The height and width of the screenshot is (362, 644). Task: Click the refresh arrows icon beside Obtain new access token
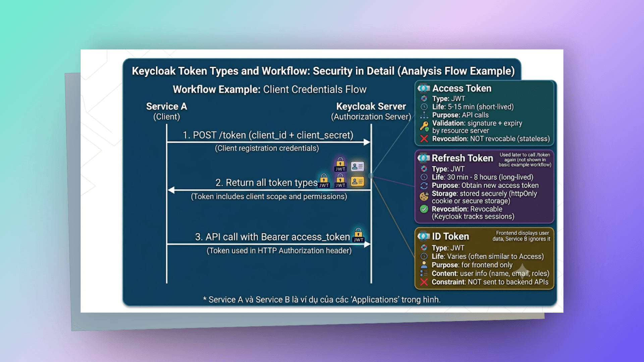click(424, 186)
